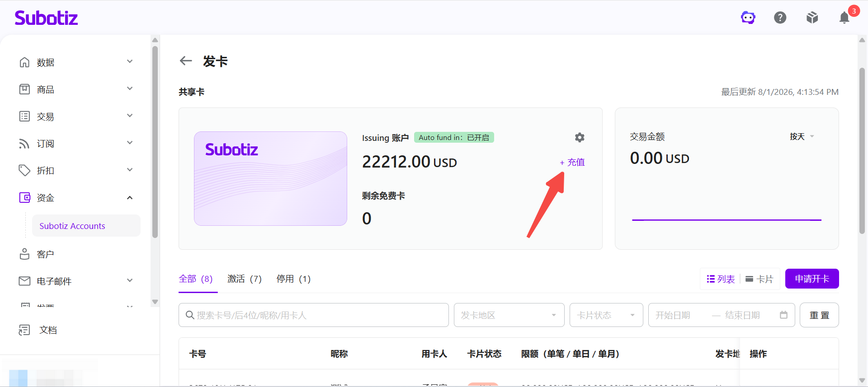868x387 pixels.
Task: Expand the 数据 sidebar menu
Action: [x=130, y=61]
